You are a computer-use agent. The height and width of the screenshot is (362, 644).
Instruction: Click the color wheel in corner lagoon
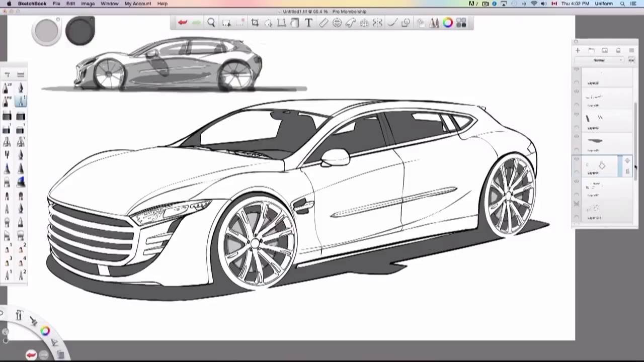[45, 330]
